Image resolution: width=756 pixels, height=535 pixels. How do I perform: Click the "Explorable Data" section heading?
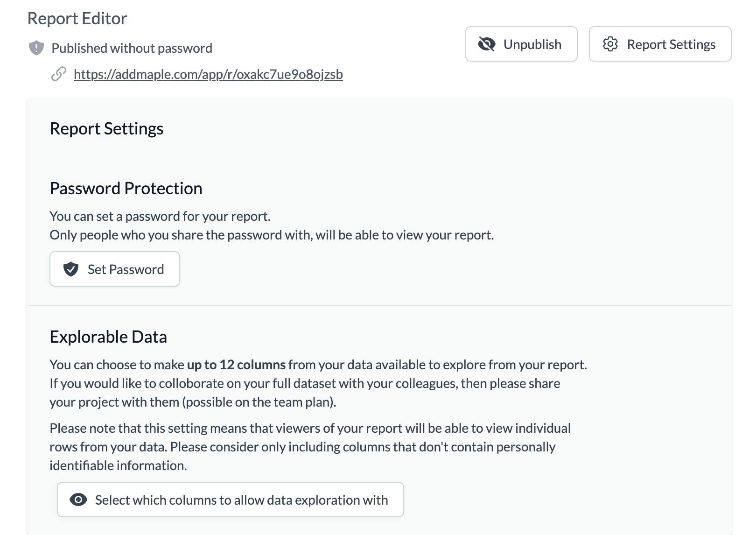click(108, 337)
